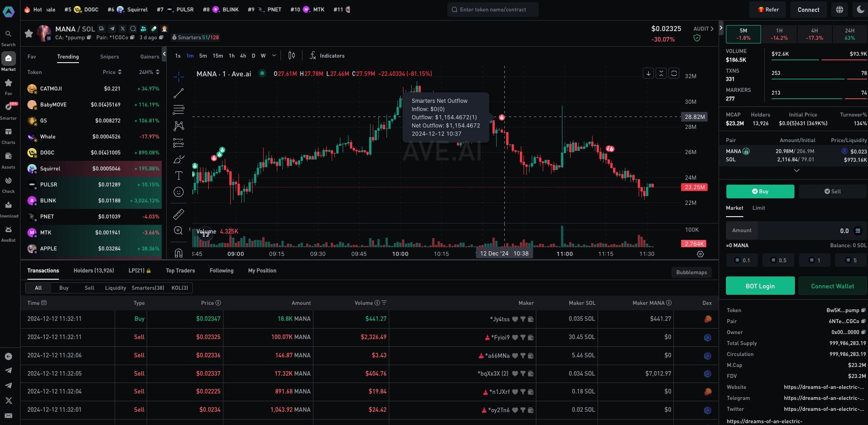Enable the magnet snapping tool
This screenshot has height=425, width=868.
(x=178, y=254)
